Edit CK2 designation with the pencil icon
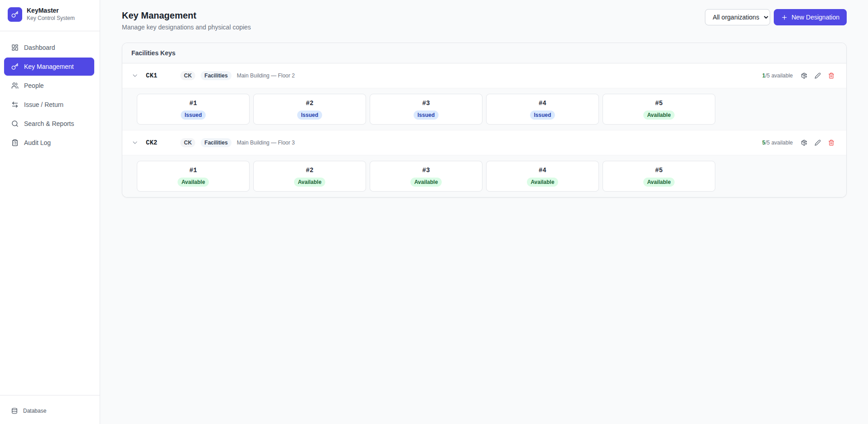 pos(818,143)
